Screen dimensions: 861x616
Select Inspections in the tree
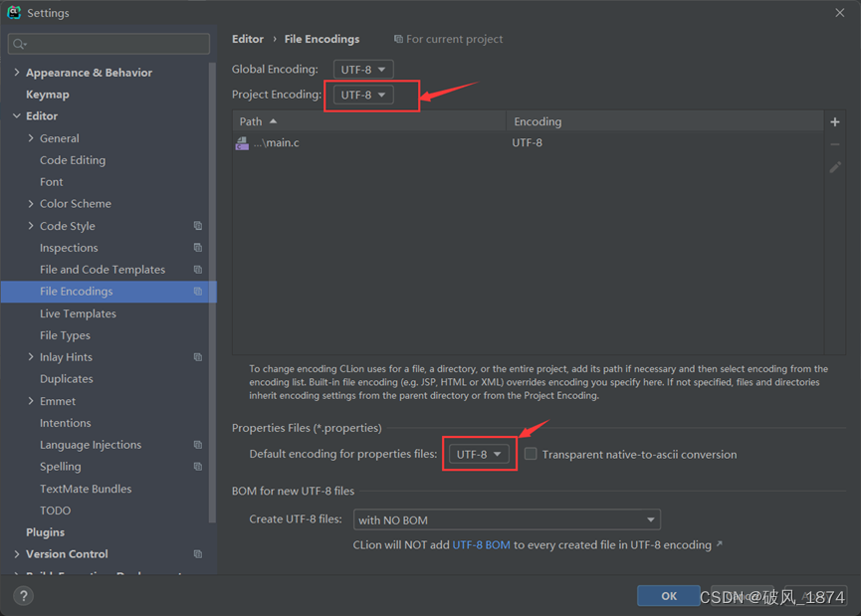point(69,248)
